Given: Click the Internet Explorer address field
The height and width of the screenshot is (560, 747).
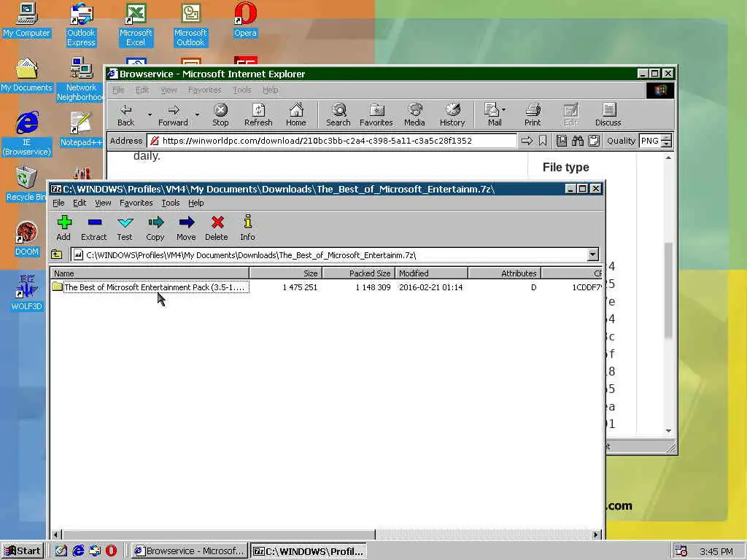Looking at the screenshot, I should coord(332,141).
